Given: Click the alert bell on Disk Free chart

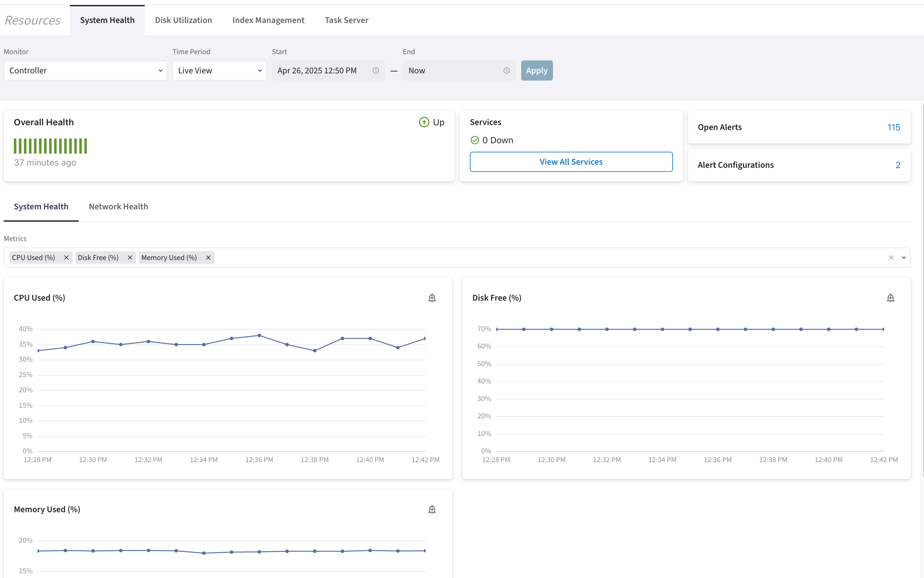Looking at the screenshot, I should (890, 298).
